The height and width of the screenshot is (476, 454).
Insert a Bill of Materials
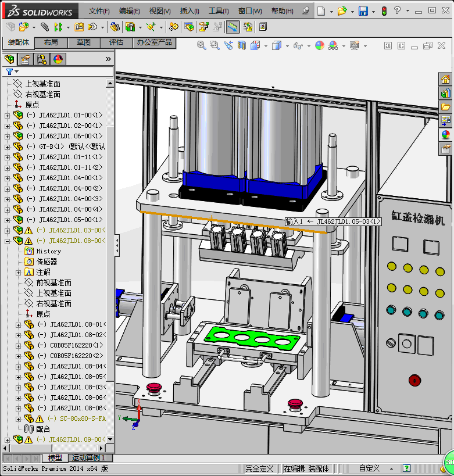(189, 27)
